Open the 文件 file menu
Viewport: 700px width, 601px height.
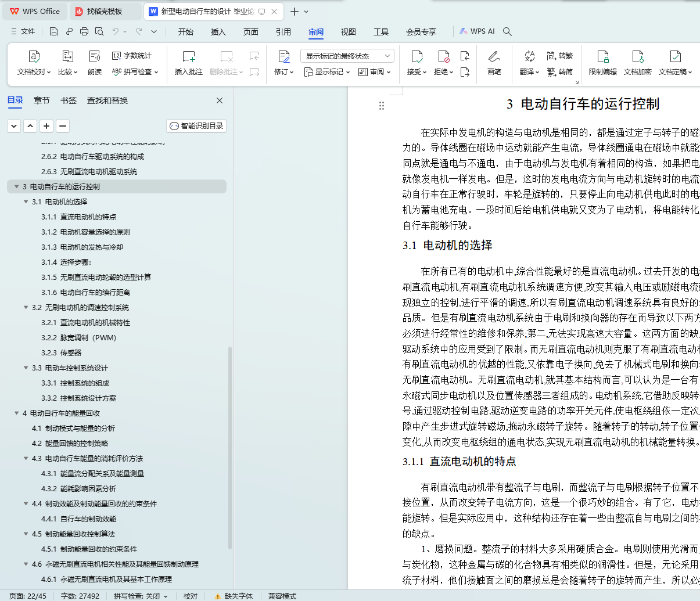coord(23,31)
